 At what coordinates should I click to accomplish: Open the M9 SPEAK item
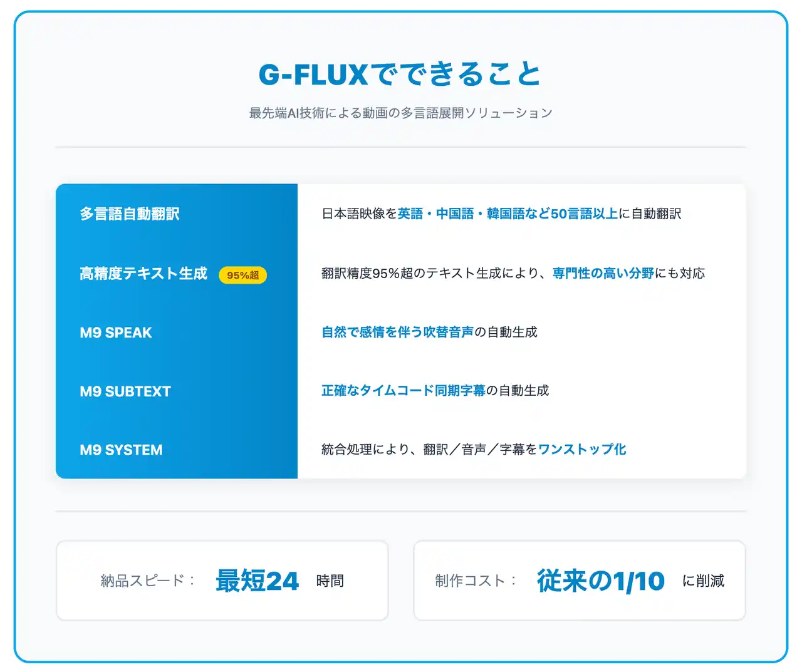click(116, 333)
